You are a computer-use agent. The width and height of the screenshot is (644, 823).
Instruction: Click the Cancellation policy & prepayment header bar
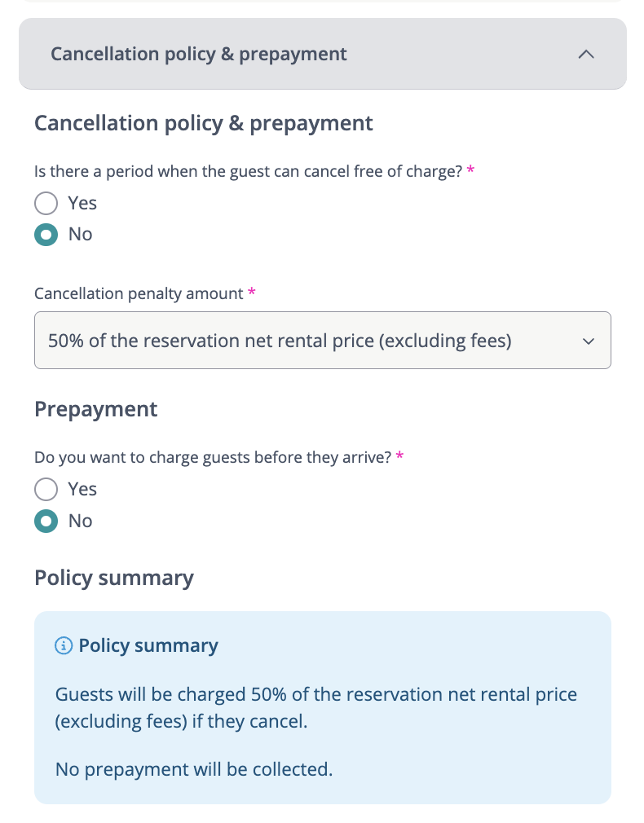[322, 55]
